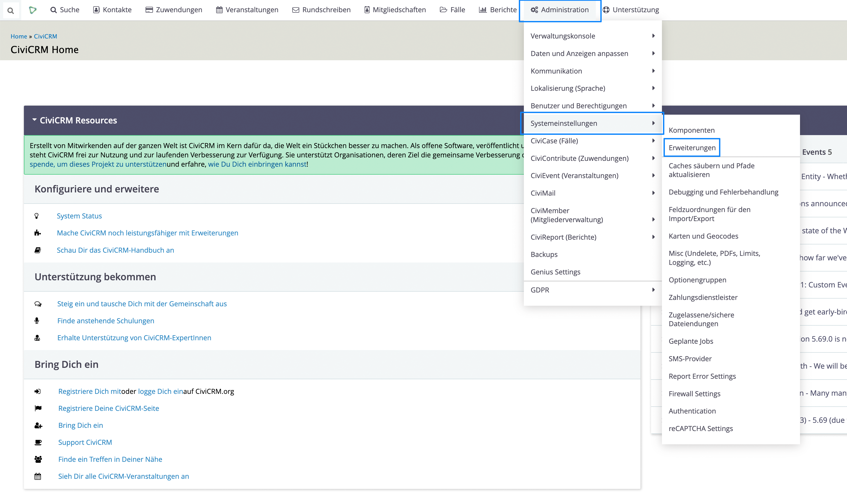Image resolution: width=847 pixels, height=504 pixels.
Task: Open the Kontakte menu
Action: (113, 10)
